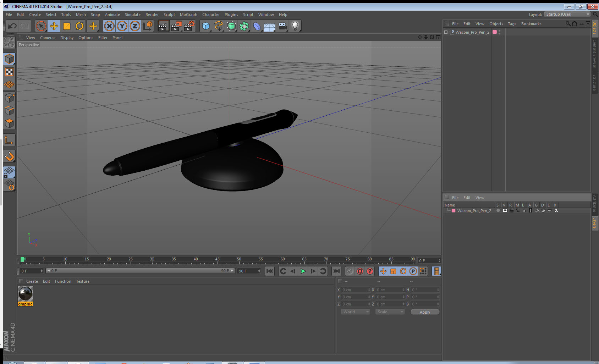Open the Scale mode dropdown
This screenshot has width=599, height=364.
[390, 312]
